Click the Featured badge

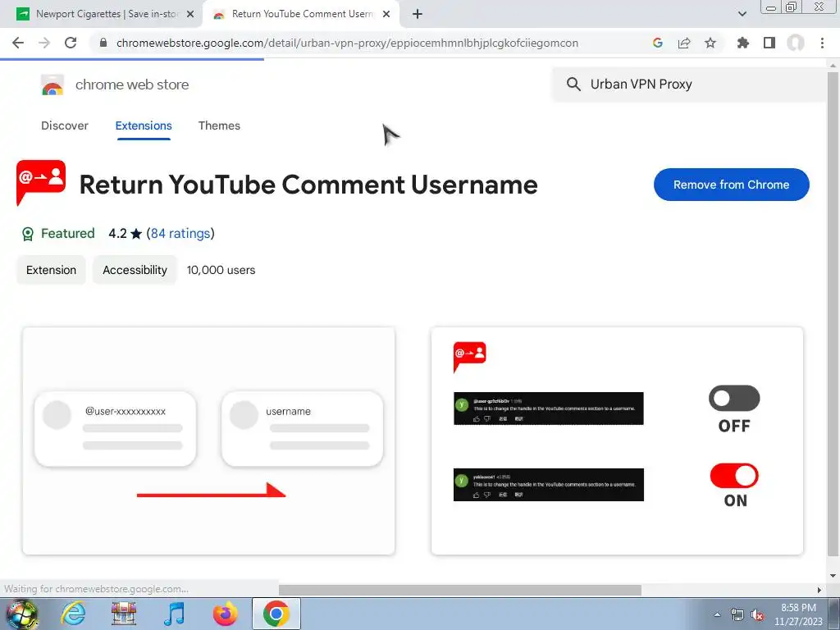click(58, 234)
